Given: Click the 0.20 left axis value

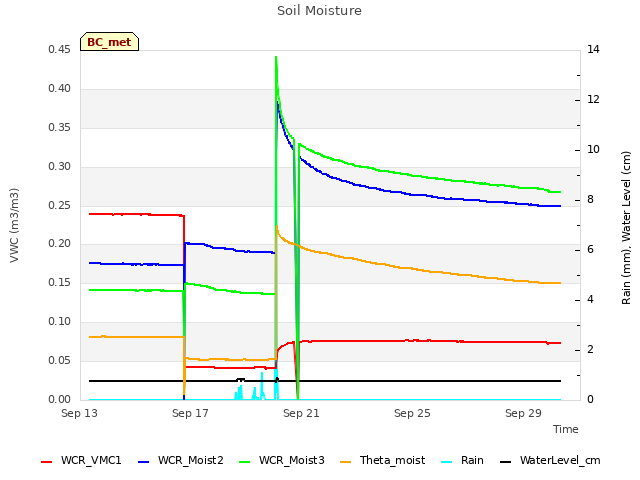Looking at the screenshot, I should click(x=60, y=244).
